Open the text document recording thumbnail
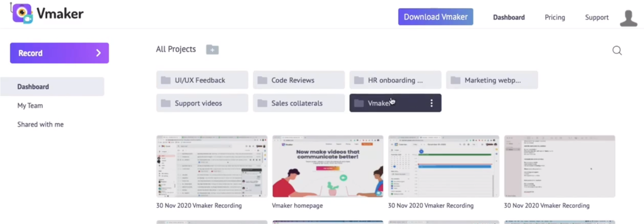The width and height of the screenshot is (644, 224). (x=559, y=166)
